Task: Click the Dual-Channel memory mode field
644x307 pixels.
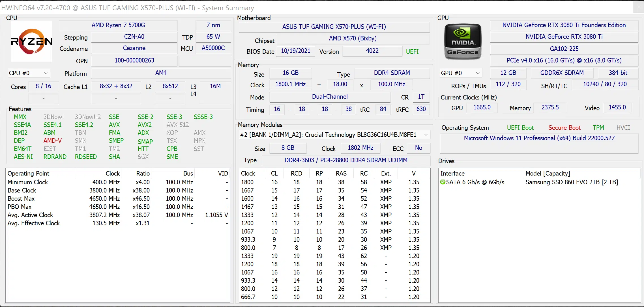Action: point(330,97)
